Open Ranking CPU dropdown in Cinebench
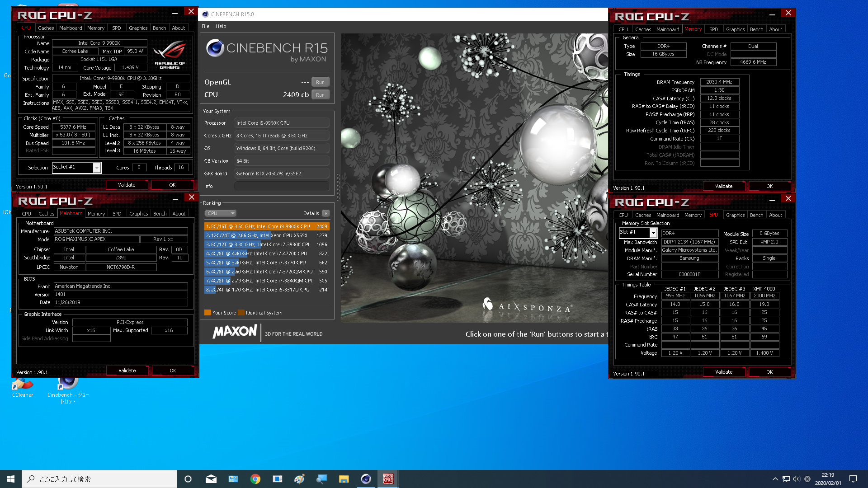The image size is (868, 488). (x=221, y=213)
